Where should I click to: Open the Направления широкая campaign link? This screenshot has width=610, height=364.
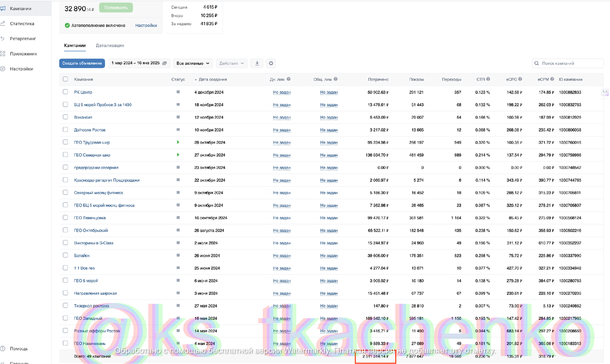[96, 293]
